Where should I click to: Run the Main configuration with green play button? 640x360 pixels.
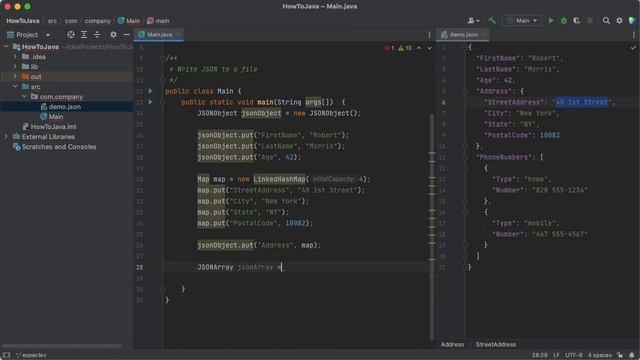pos(551,20)
